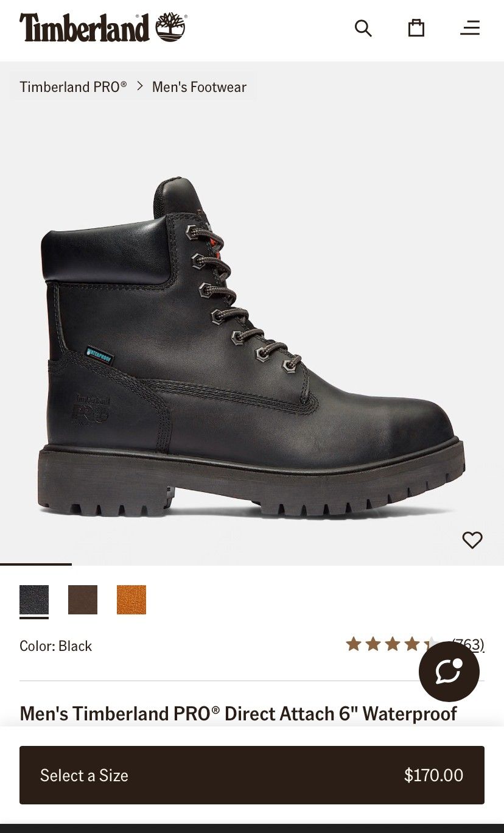Viewport: 504px width, 833px height.
Task: Open Timberland PRO® breadcrumb link
Action: [x=73, y=87]
